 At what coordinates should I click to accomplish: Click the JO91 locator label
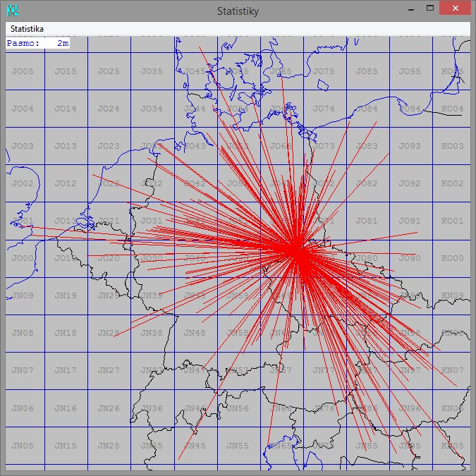[410, 221]
